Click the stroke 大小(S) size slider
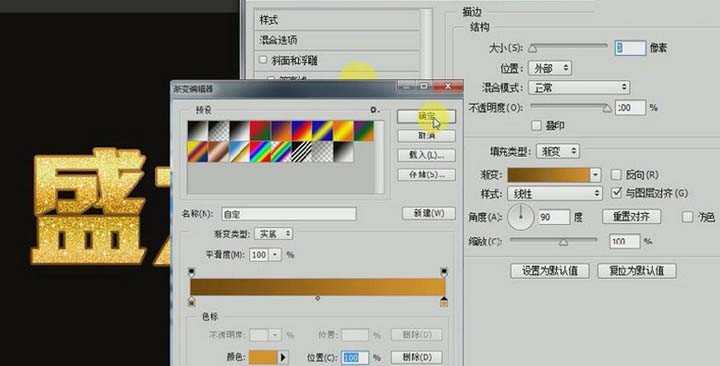Viewport: 720px width, 366px height. 569,46
